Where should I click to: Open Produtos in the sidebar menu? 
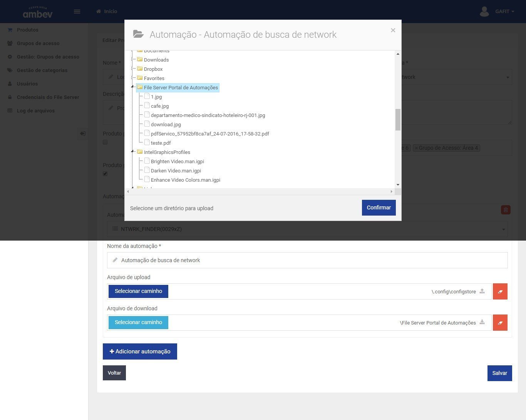coord(27,30)
